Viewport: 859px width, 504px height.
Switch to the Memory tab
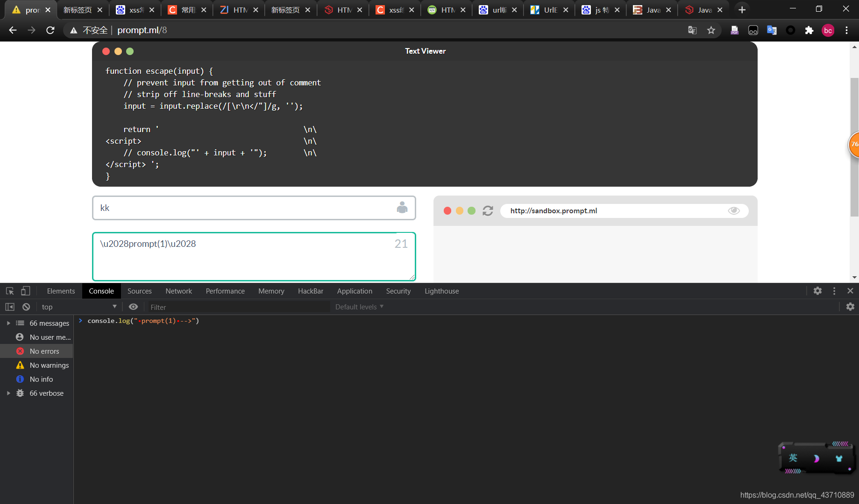[271, 291]
